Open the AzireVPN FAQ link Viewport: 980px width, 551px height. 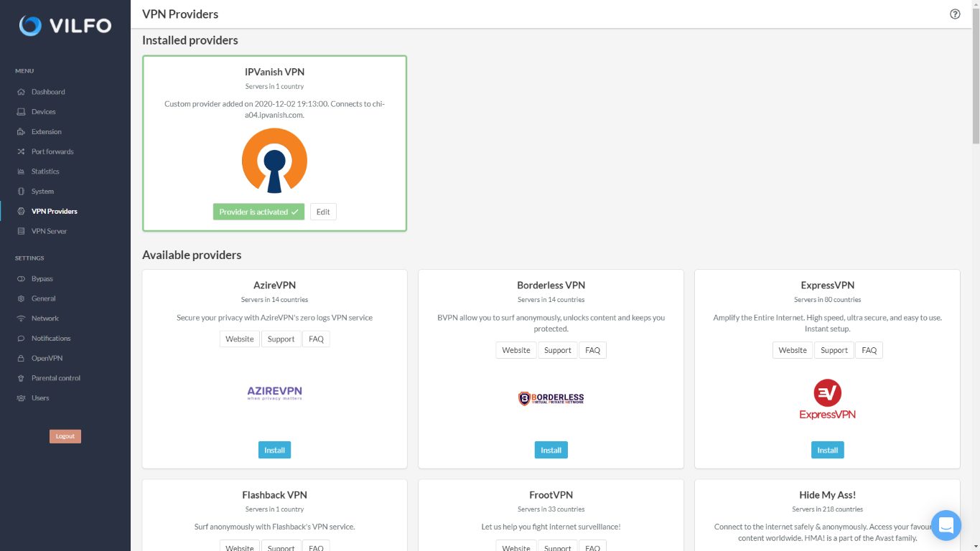point(316,339)
